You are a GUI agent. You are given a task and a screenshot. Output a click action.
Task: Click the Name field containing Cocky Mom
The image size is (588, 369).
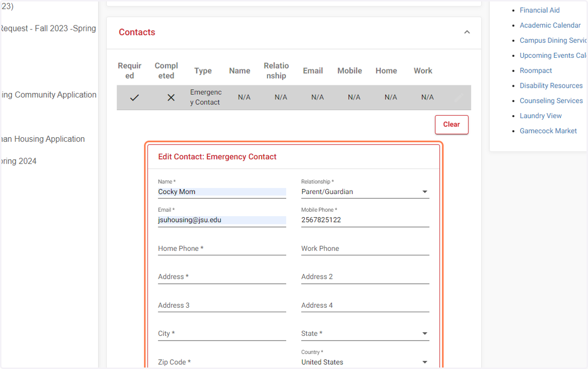tap(222, 192)
